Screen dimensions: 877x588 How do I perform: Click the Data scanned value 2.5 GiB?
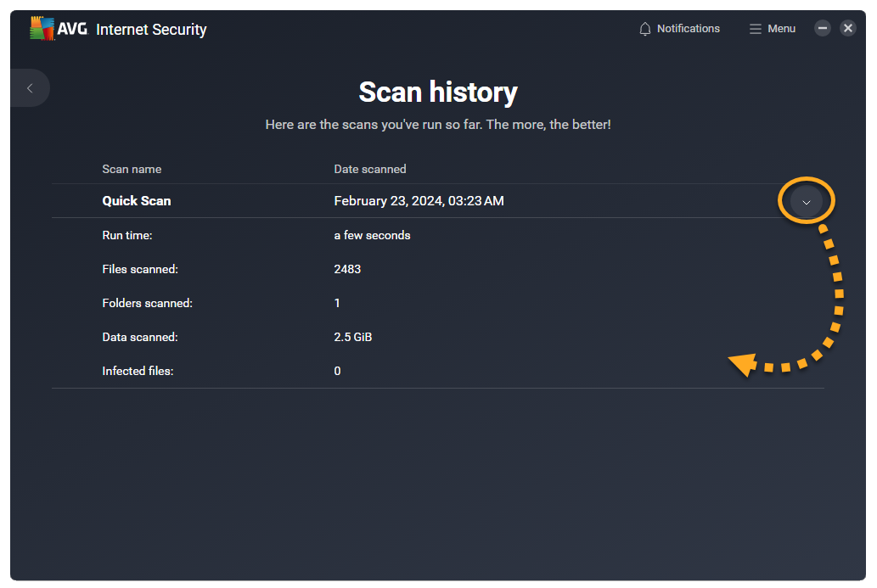point(353,337)
